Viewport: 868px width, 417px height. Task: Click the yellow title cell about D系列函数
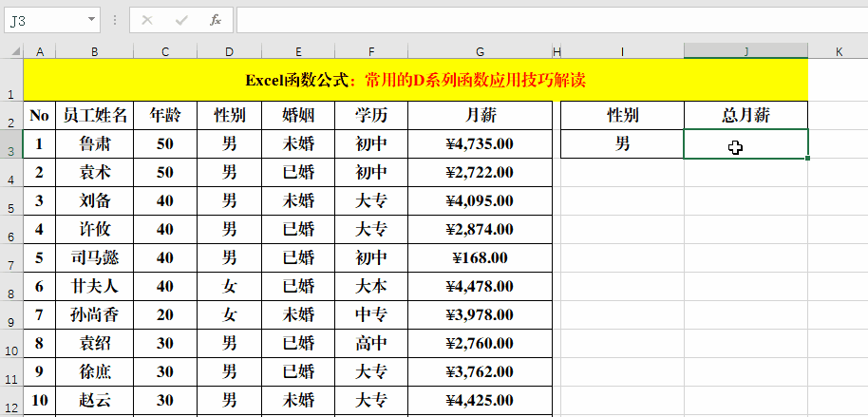tap(416, 80)
